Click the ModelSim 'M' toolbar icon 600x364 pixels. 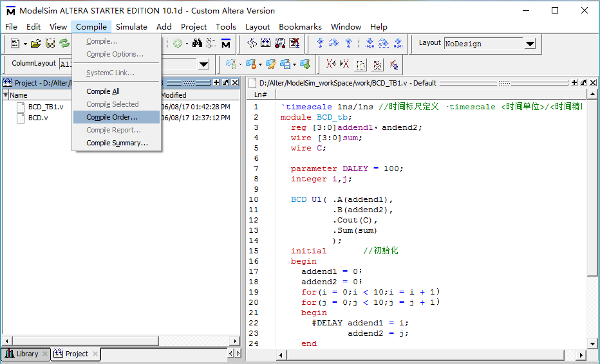click(225, 44)
